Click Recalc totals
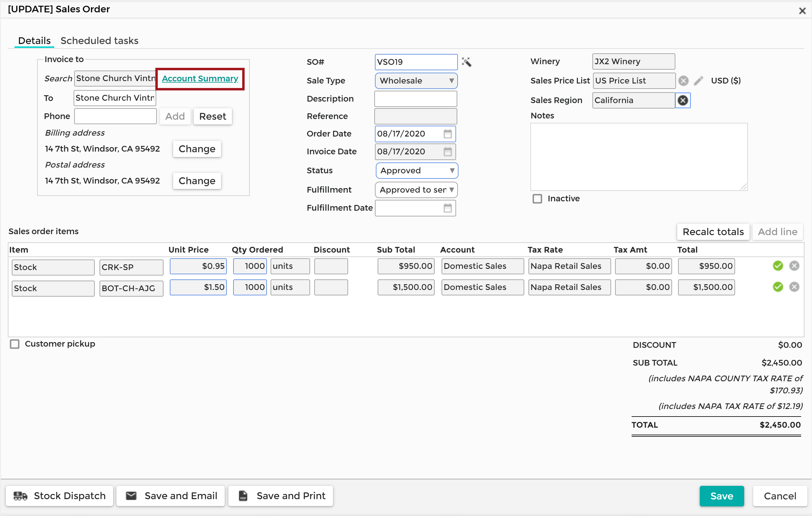The height and width of the screenshot is (516, 812). click(713, 232)
